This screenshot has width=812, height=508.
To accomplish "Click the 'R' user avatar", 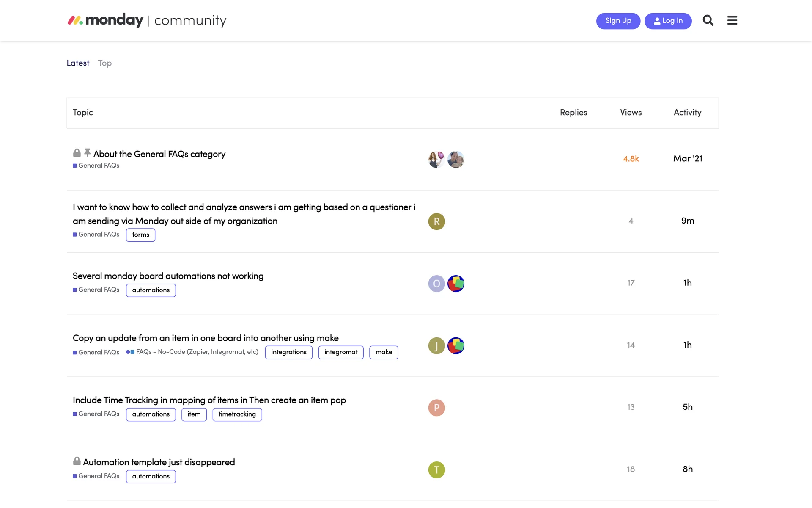I will [436, 221].
